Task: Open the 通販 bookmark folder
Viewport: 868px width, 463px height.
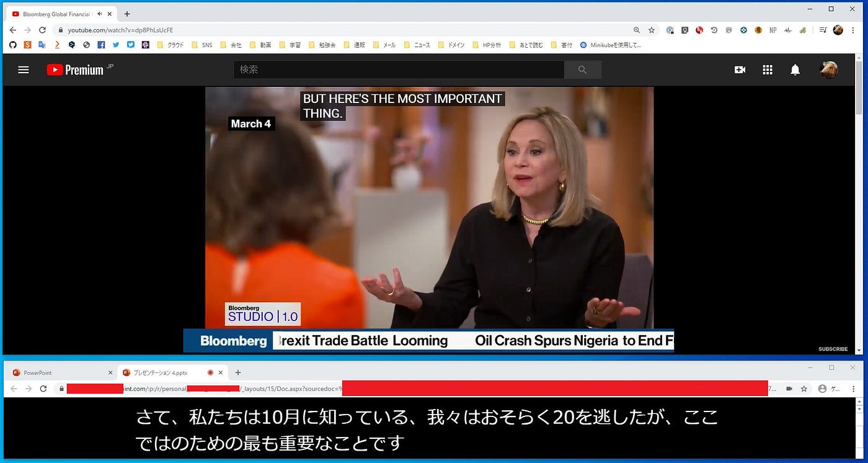Action: click(x=354, y=45)
